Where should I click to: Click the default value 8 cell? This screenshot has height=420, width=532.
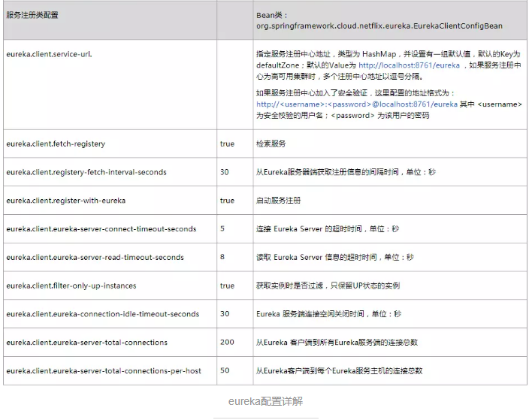(x=222, y=257)
